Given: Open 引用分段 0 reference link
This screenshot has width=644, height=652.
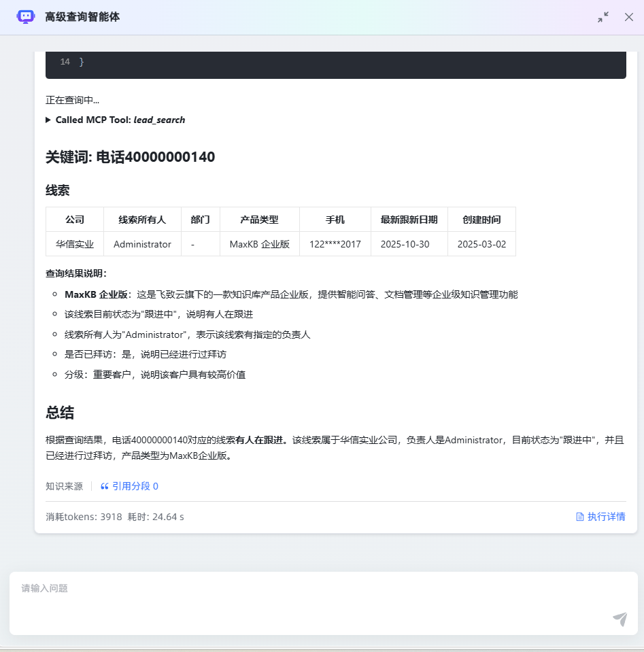Looking at the screenshot, I should (129, 486).
